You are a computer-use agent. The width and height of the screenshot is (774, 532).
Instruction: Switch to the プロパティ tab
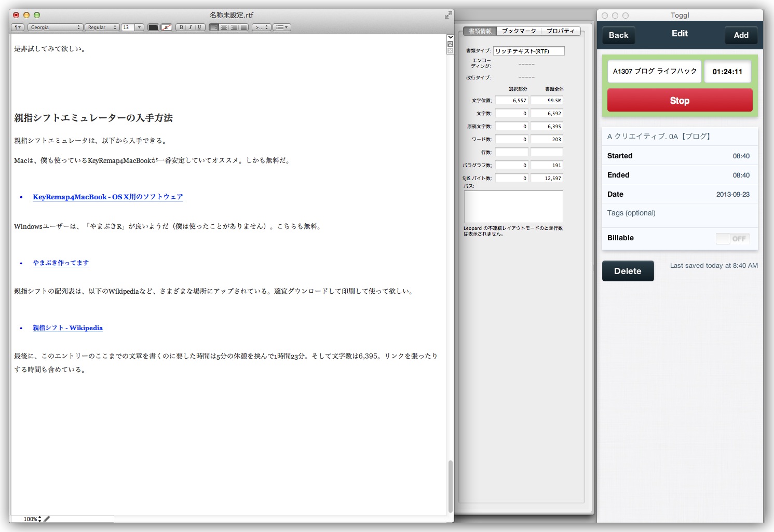[x=560, y=31]
